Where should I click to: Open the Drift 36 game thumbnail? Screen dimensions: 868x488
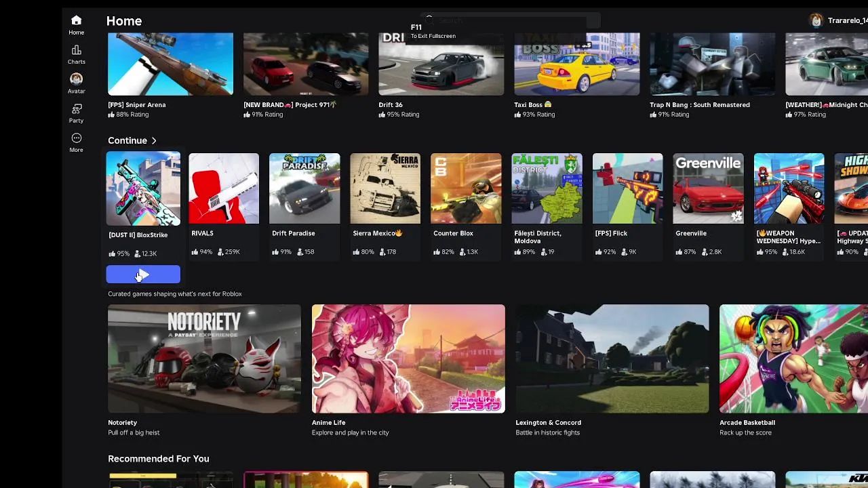coord(441,64)
